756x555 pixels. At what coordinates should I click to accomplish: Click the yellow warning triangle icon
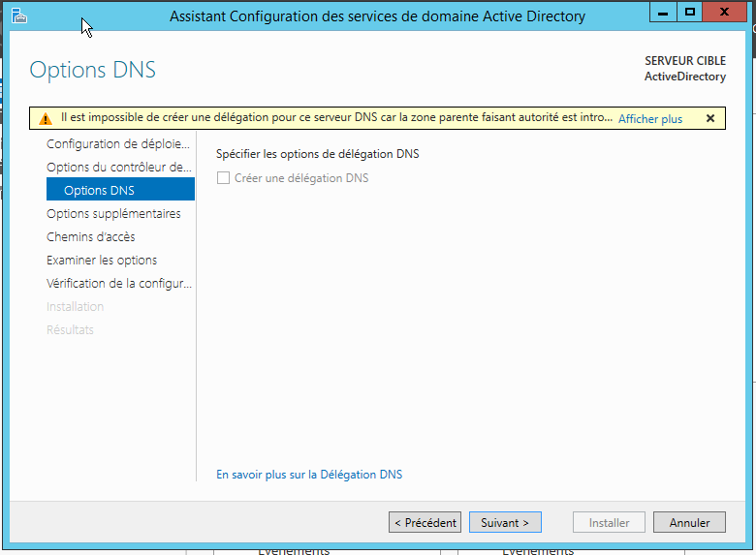tap(46, 118)
